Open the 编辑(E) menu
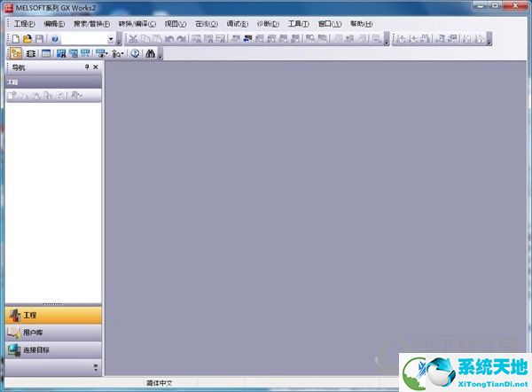 pyautogui.click(x=54, y=24)
